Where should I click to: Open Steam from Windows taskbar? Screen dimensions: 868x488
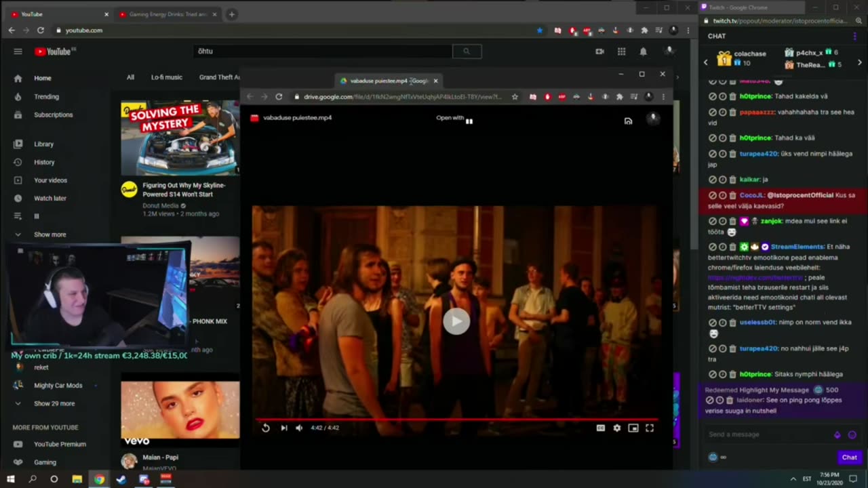tap(121, 479)
